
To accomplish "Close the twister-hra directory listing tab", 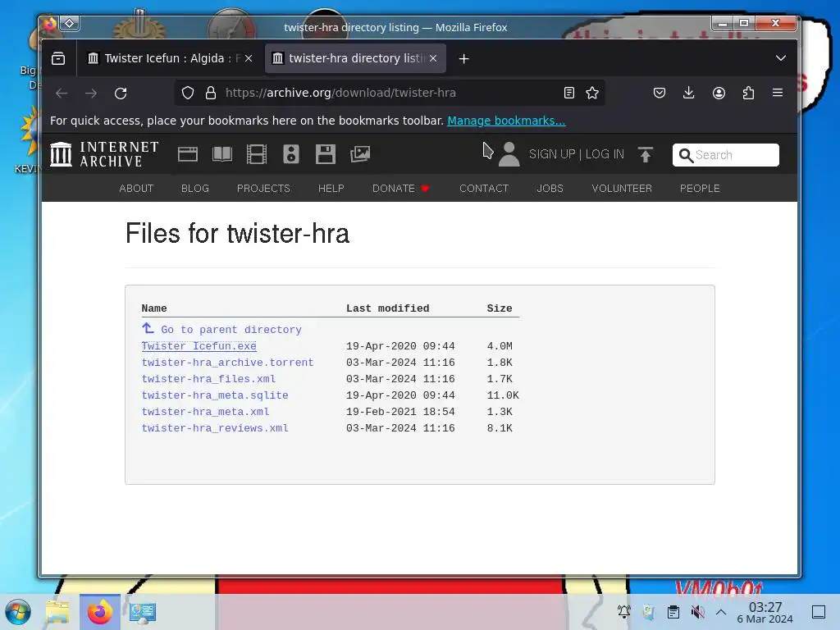I will tap(433, 58).
